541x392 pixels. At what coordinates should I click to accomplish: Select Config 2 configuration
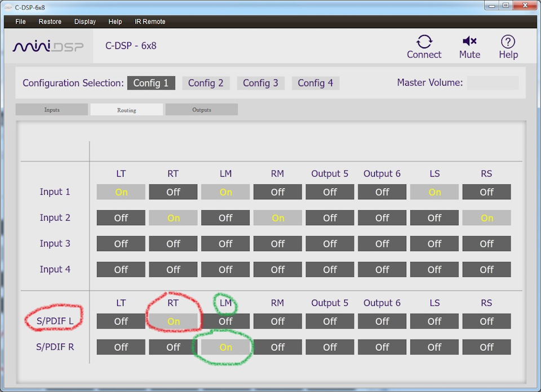click(206, 83)
